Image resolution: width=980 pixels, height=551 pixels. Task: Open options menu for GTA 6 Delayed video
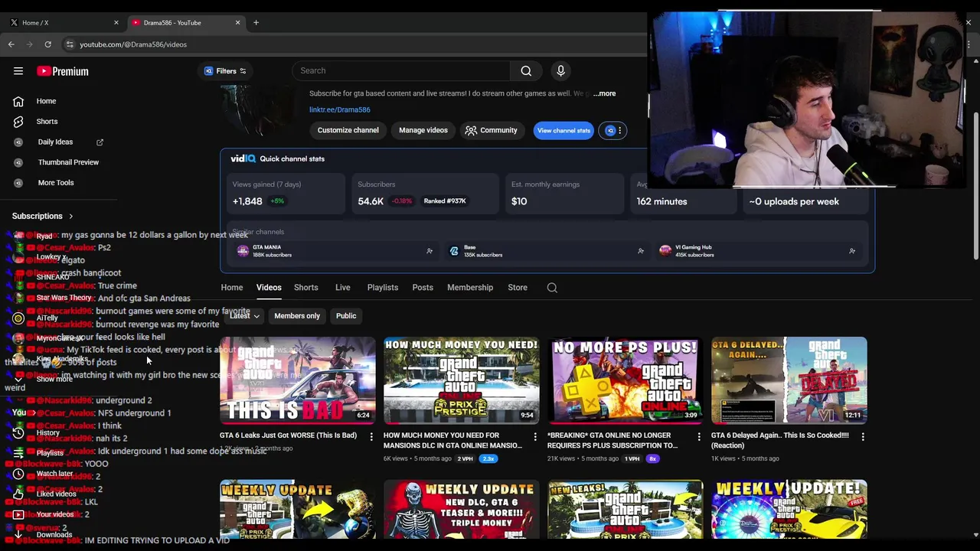863,436
